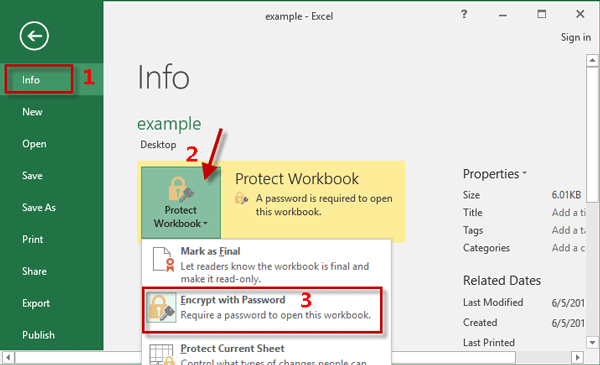Click the 'Last Printed' label
Screen dimensions: 600x365
point(489,342)
